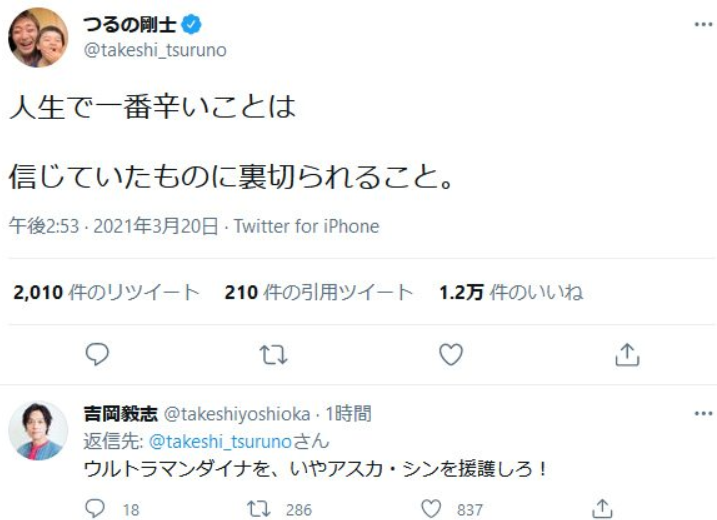Reply to the main tweet

point(97,353)
